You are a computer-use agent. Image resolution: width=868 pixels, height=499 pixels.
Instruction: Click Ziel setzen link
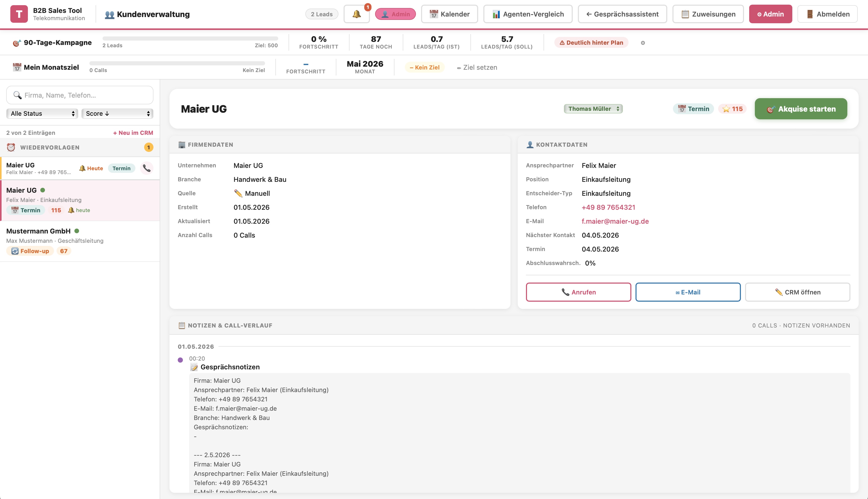[x=477, y=67]
